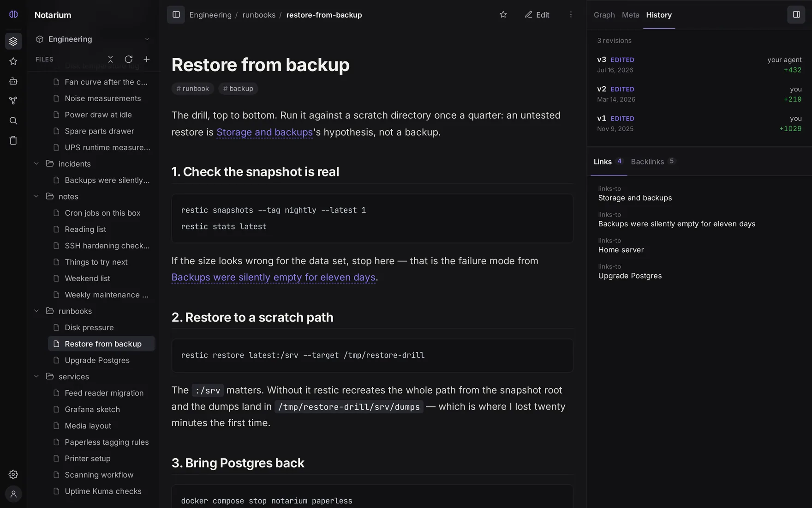Open Paperless tagging rules file
Image resolution: width=812 pixels, height=508 pixels.
tap(101, 442)
